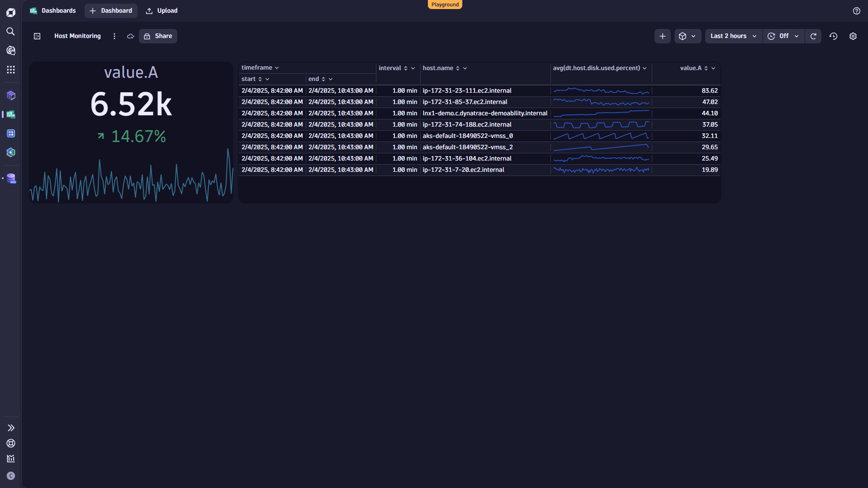
Task: Open dashboard version history
Action: coord(834,36)
